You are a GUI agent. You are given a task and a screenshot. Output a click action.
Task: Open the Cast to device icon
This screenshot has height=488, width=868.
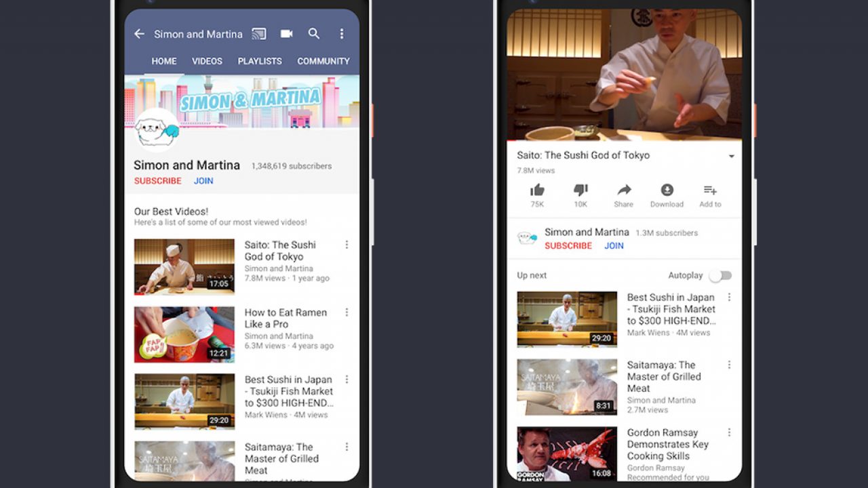pyautogui.click(x=258, y=34)
